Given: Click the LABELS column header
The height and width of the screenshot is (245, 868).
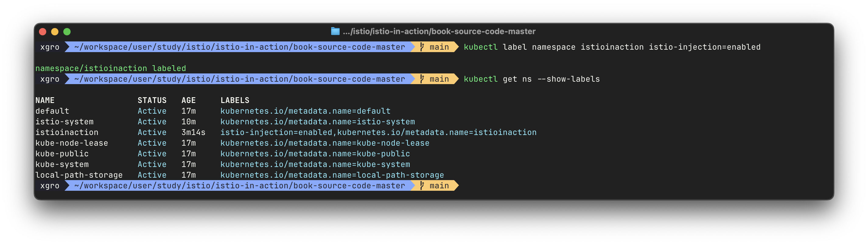Looking at the screenshot, I should [235, 100].
